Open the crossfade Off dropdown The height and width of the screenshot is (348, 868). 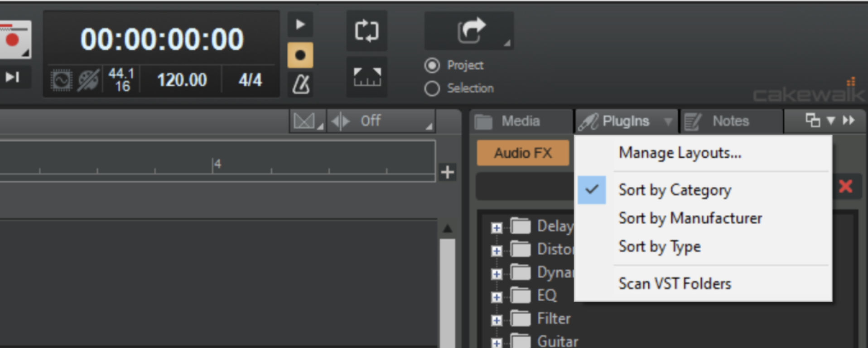point(381,121)
